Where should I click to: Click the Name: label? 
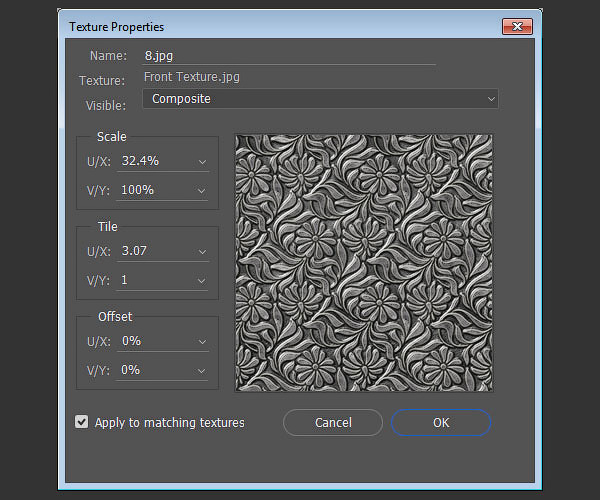(108, 56)
